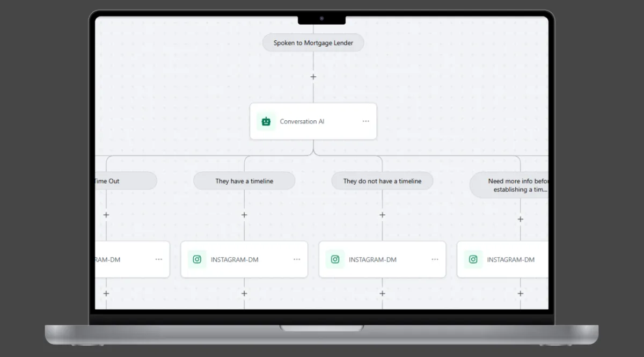Open INSTAGRAM-DM node under They do not have a timeline
The height and width of the screenshot is (357, 644).
pos(382,259)
